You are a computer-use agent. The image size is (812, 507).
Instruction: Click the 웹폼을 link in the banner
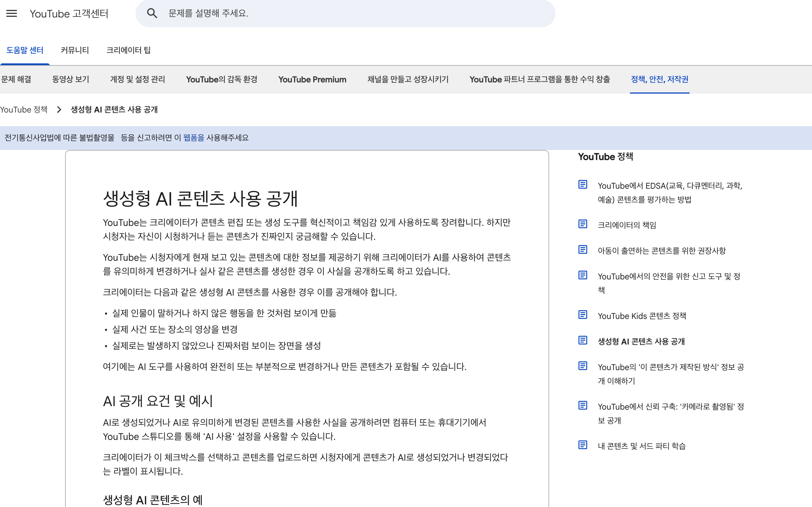click(193, 138)
